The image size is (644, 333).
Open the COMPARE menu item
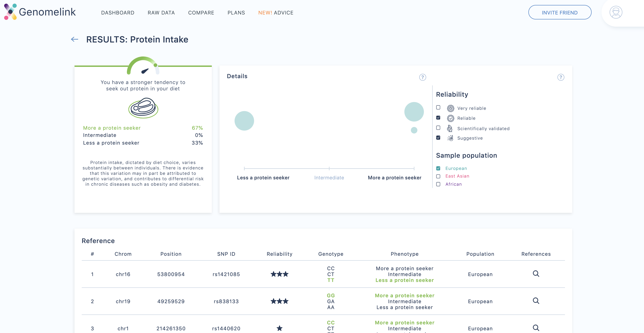[x=201, y=12]
